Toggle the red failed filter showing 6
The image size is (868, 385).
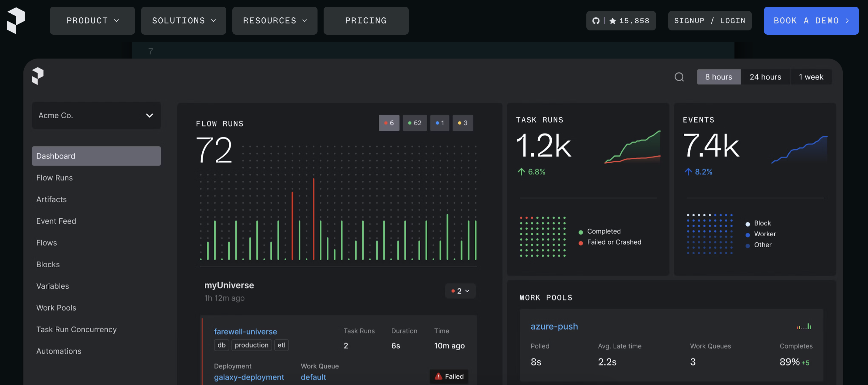389,123
